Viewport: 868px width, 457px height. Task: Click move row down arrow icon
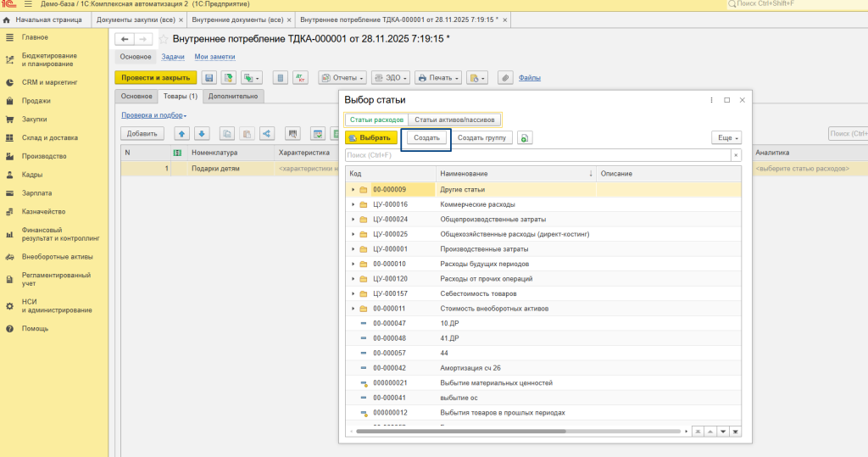202,133
